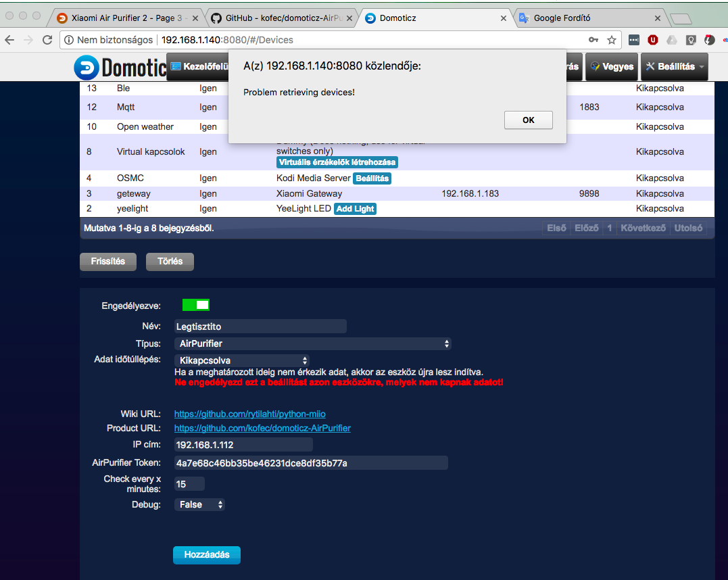The height and width of the screenshot is (580, 728).
Task: Click the port 9898 cell
Action: point(589,193)
